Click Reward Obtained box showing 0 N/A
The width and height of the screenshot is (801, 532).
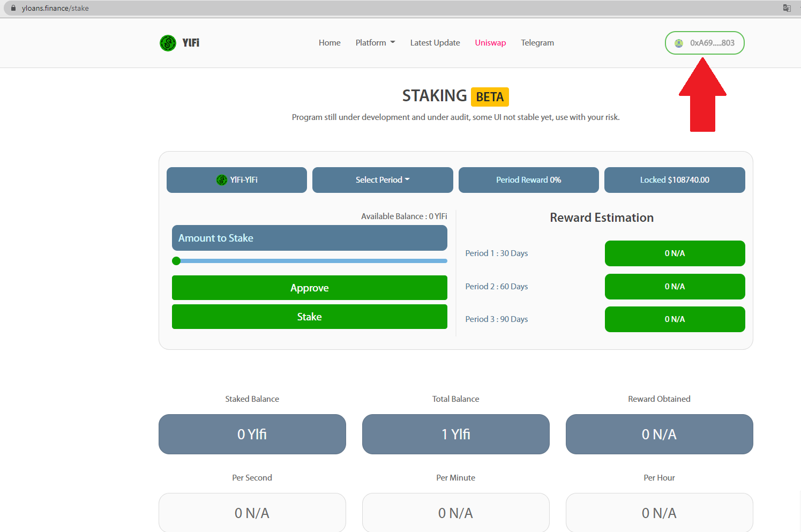pos(660,434)
